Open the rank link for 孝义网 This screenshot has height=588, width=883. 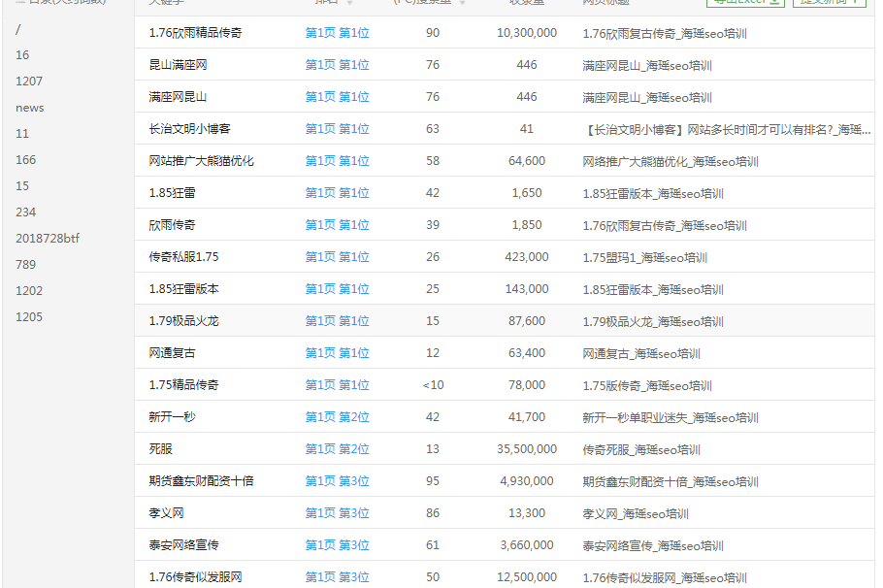point(338,513)
